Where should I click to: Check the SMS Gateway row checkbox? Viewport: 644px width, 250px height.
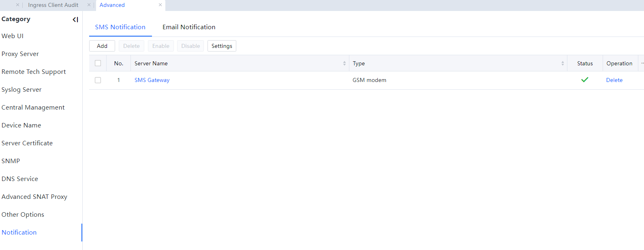[98, 80]
